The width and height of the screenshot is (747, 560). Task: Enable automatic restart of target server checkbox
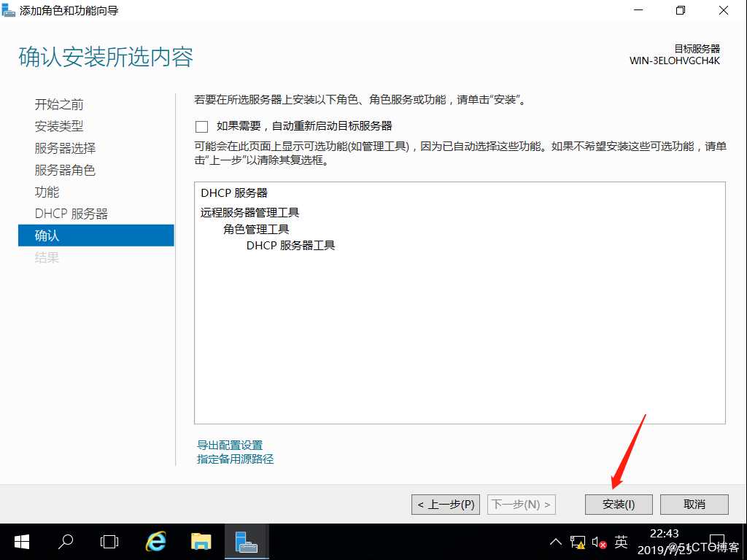(x=202, y=126)
